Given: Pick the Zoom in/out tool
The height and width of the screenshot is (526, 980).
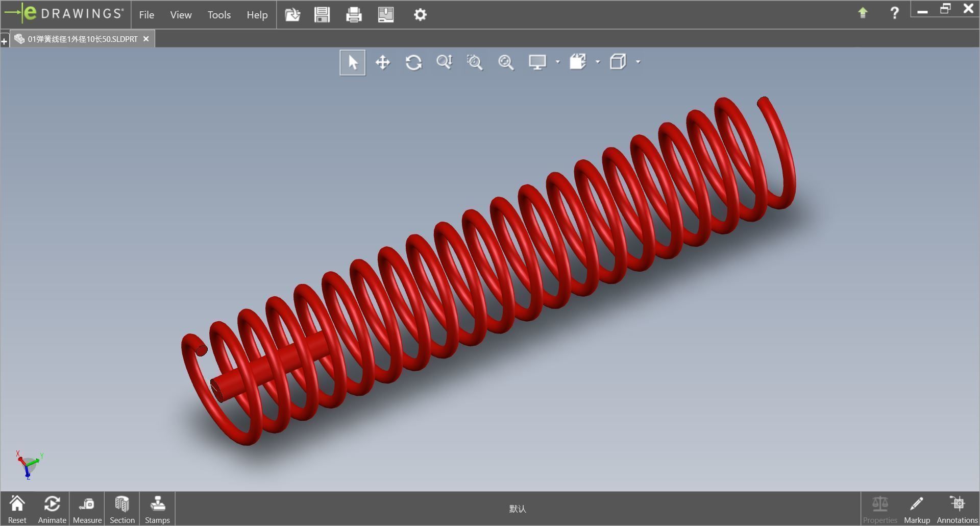Looking at the screenshot, I should click(444, 62).
